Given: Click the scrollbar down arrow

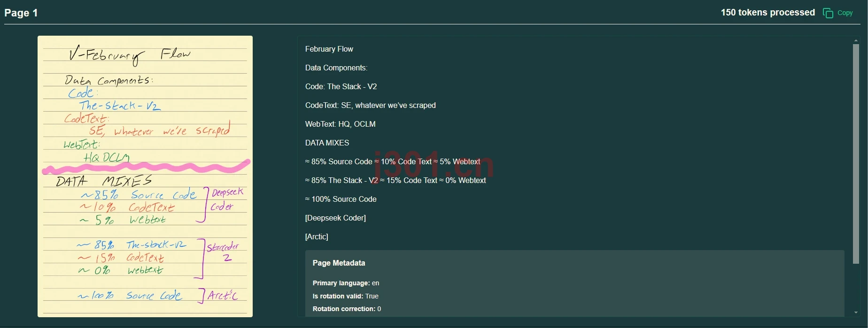Looking at the screenshot, I should click(x=856, y=313).
